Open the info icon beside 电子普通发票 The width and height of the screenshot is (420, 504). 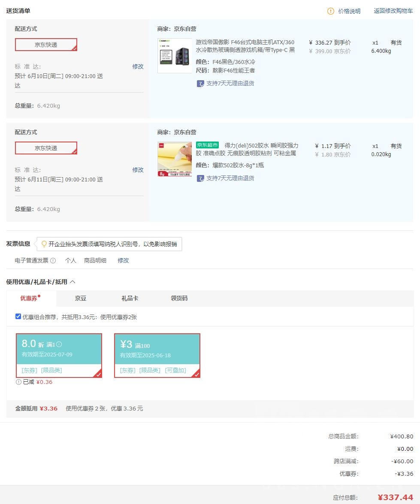tap(52, 260)
